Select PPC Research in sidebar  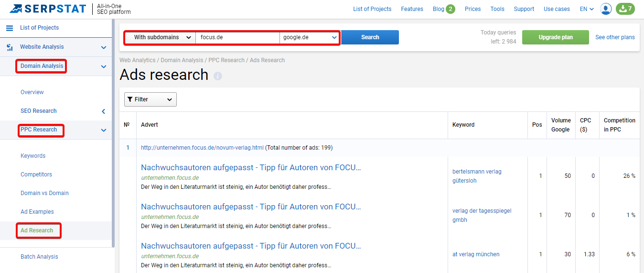click(39, 130)
